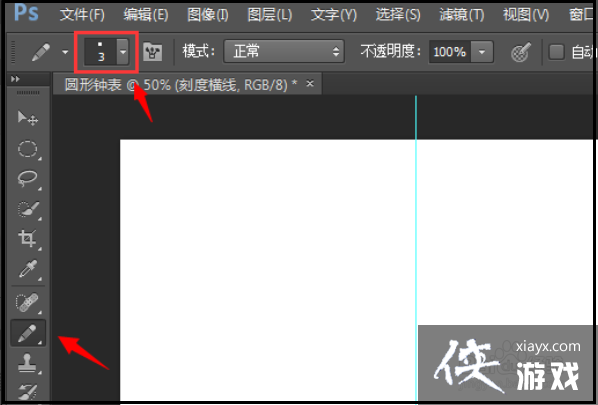Screen dimensions: 598x405
Task: Select the History Brush tool
Action: tap(28, 392)
